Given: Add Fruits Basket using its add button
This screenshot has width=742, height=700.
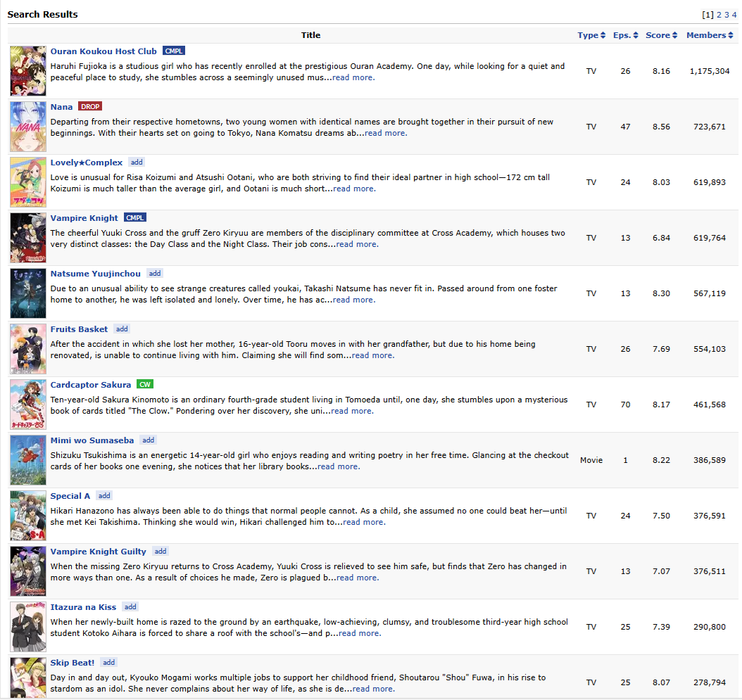Looking at the screenshot, I should click(x=122, y=329).
